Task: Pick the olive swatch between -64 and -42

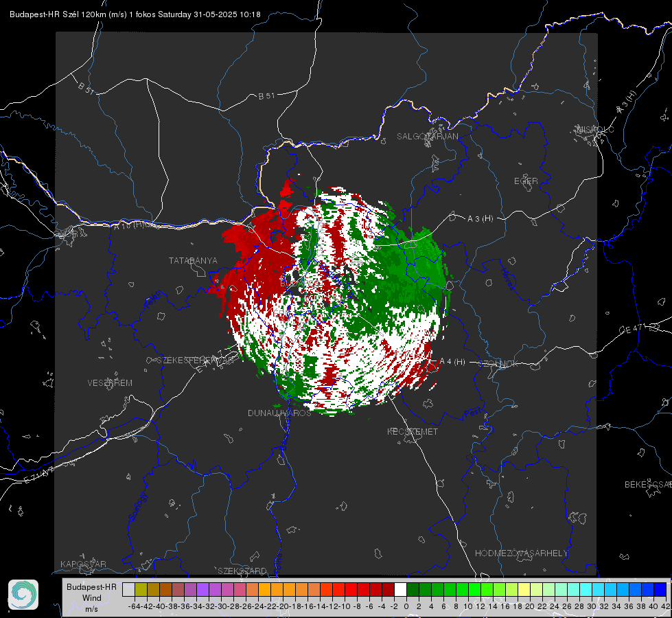Action: point(141,590)
